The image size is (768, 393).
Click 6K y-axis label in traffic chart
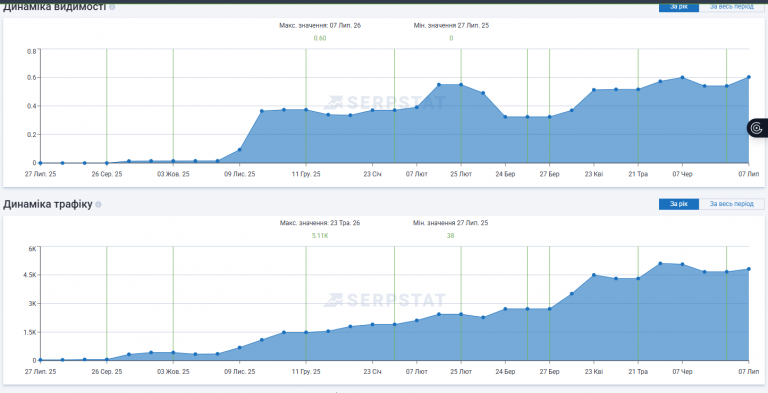point(32,248)
